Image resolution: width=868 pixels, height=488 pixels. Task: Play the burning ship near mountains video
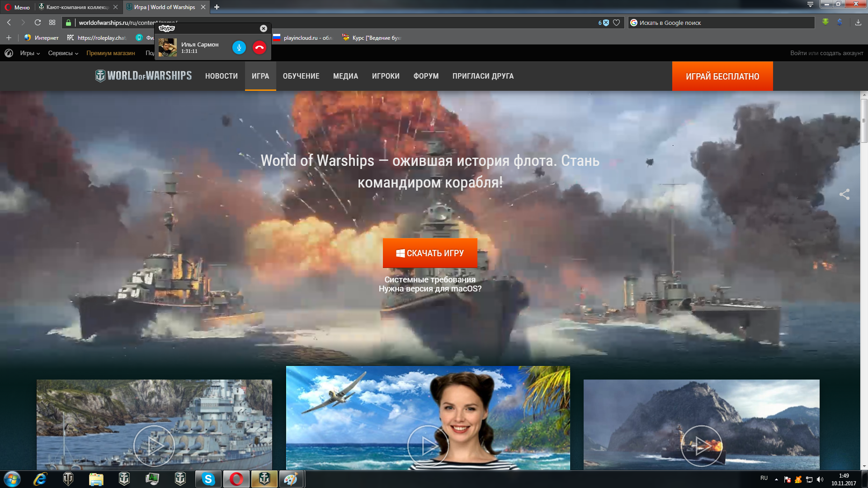701,446
